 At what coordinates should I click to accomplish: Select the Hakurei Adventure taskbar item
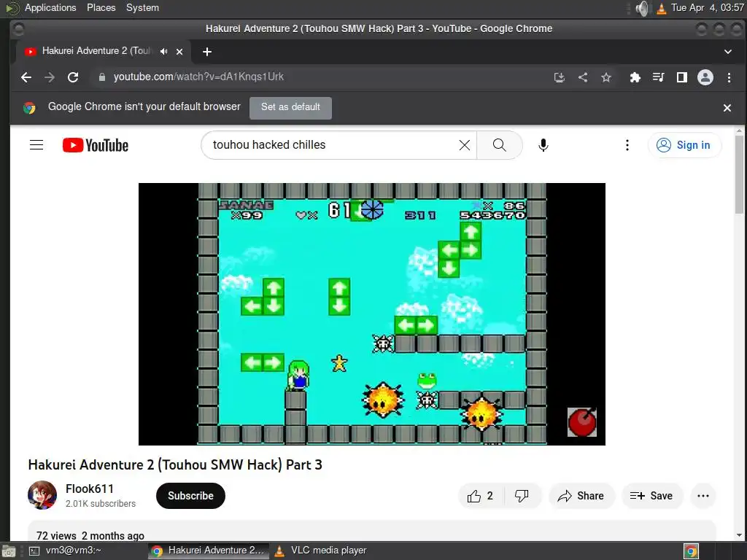[x=208, y=551]
